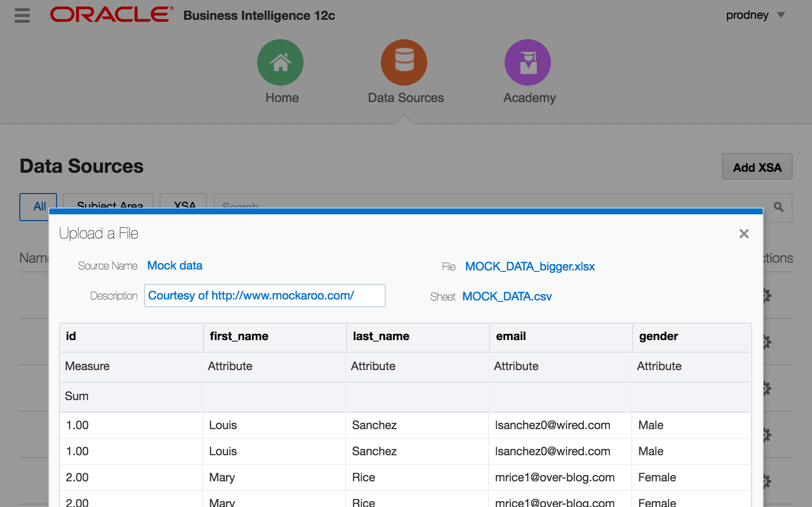Click the search magnifier icon
This screenshot has height=507, width=812.
[779, 207]
